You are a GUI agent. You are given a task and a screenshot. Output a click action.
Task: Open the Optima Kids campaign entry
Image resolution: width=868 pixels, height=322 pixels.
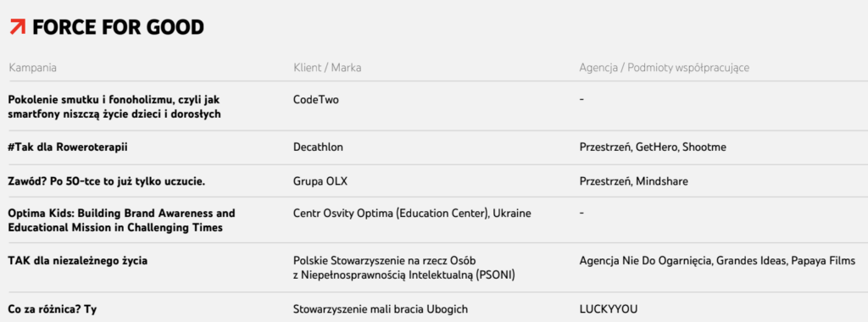point(122,220)
